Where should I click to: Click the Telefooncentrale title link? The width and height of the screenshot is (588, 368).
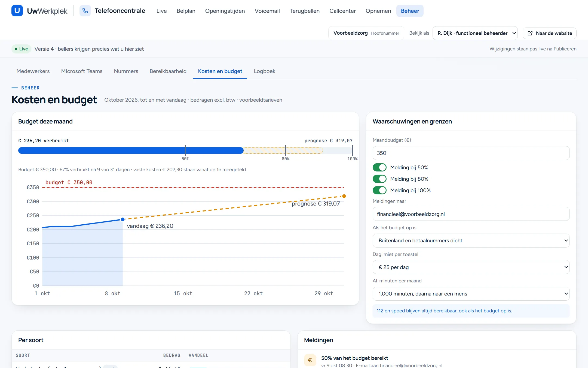pyautogui.click(x=120, y=11)
